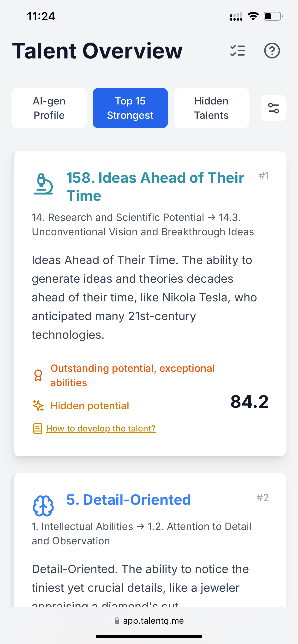Tap the #1 rank badge
Viewport: 298px width, 644px height.
pos(264,176)
